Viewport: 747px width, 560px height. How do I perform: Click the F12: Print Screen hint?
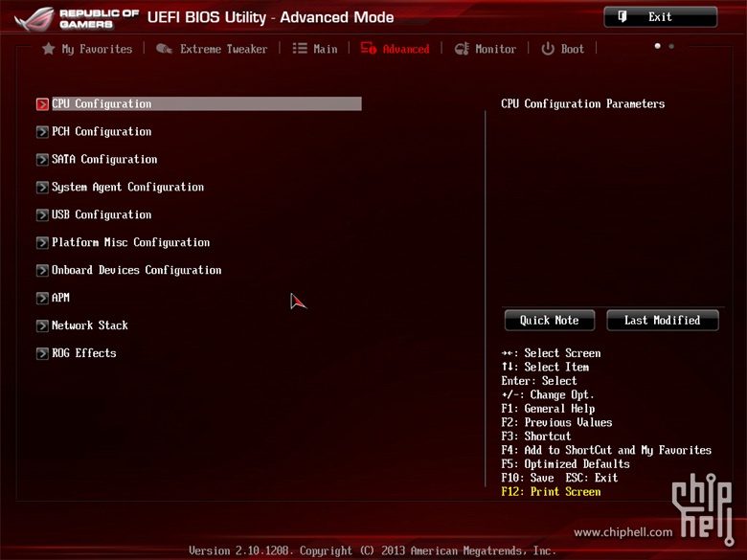point(551,491)
